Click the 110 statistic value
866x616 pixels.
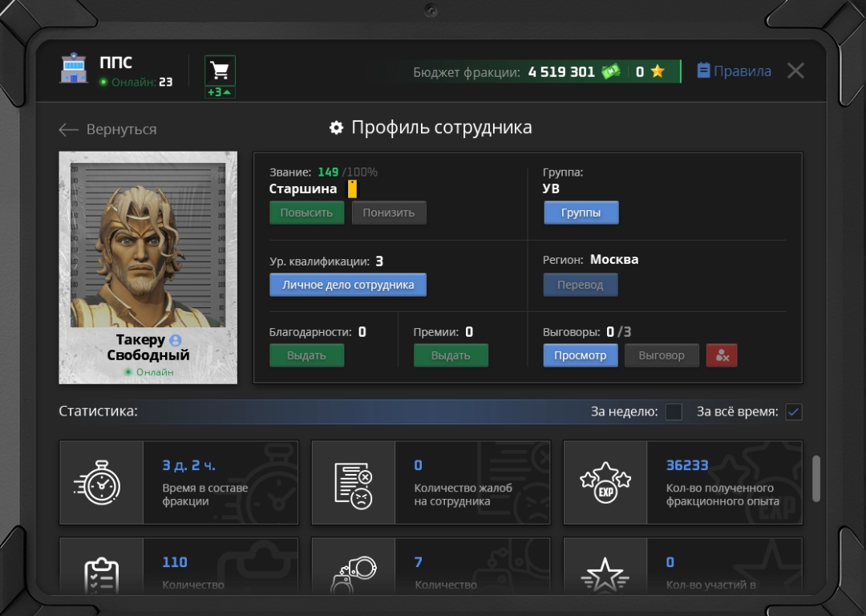coord(175,561)
